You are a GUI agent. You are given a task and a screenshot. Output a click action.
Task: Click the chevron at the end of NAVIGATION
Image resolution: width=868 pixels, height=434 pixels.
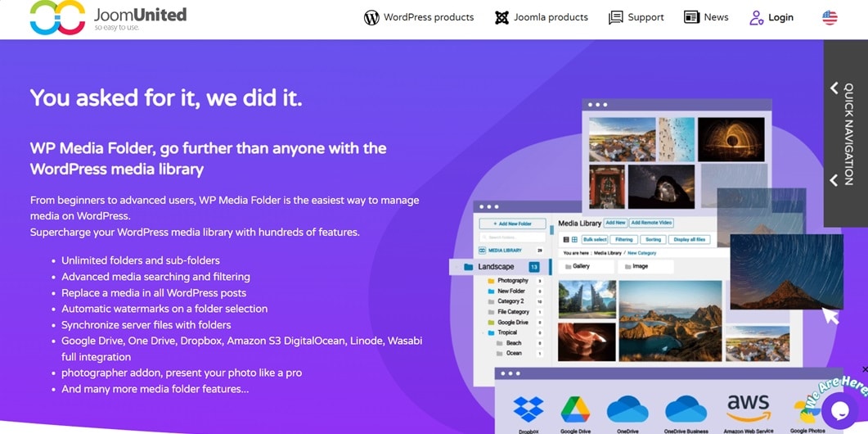pos(834,180)
